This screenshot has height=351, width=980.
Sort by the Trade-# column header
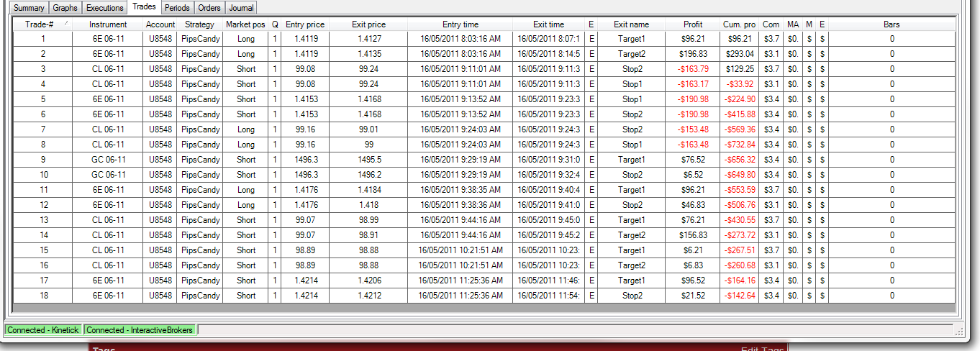pyautogui.click(x=43, y=24)
